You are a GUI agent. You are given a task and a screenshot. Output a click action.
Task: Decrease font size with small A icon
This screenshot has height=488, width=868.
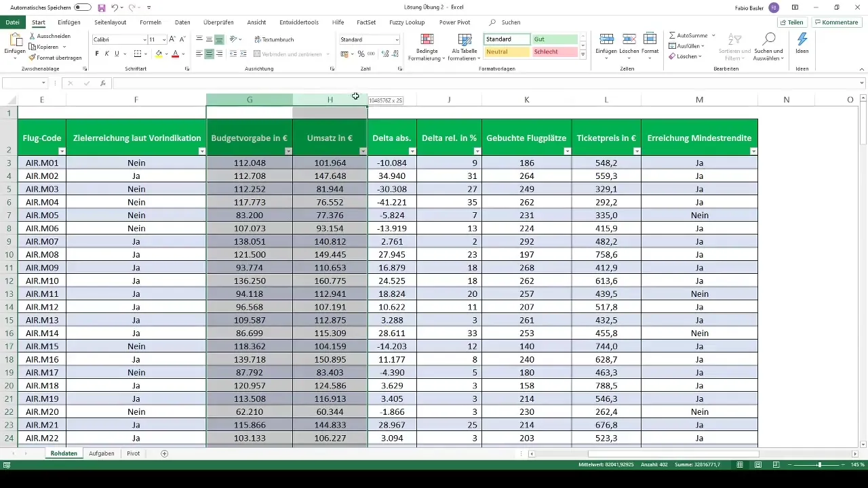pyautogui.click(x=183, y=39)
